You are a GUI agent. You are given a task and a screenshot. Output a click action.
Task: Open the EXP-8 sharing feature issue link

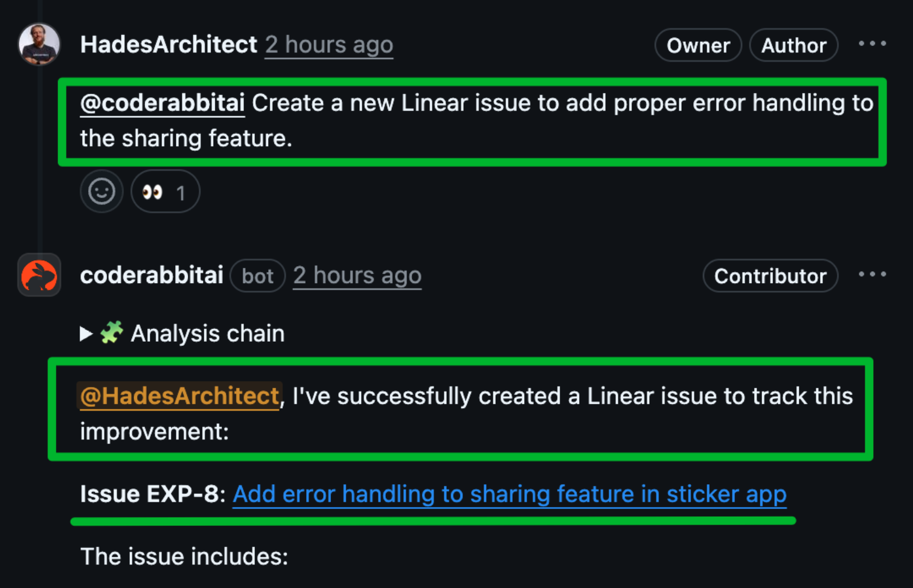(x=510, y=494)
